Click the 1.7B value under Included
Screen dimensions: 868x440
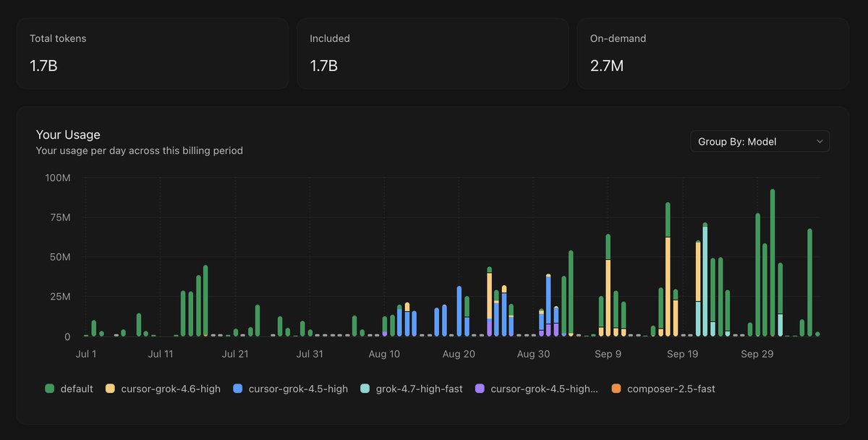[x=323, y=66]
